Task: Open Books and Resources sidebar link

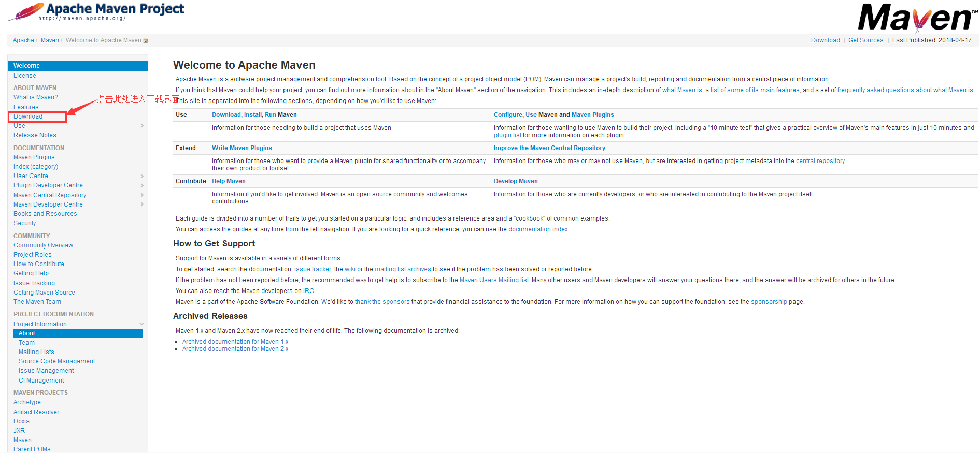Action: pyautogui.click(x=45, y=214)
